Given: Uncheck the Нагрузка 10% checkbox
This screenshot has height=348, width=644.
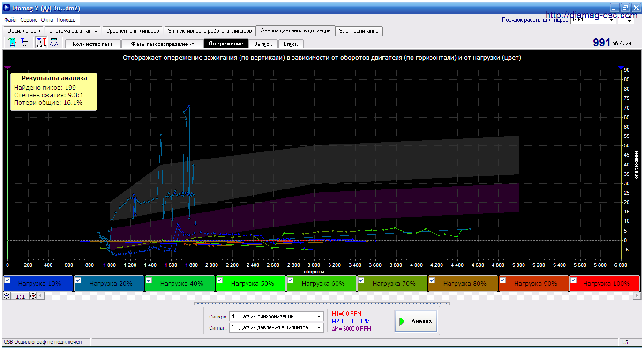Looking at the screenshot, I should pos(7,280).
